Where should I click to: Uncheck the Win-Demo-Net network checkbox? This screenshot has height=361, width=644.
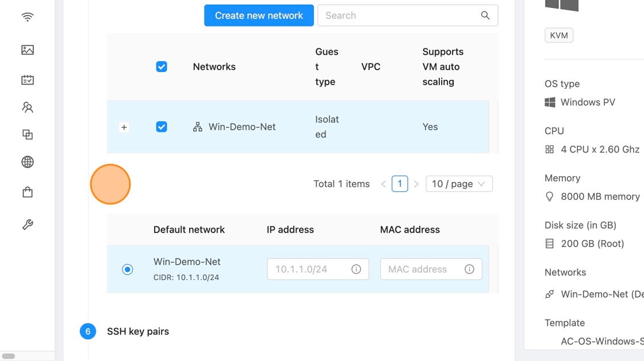tap(162, 127)
